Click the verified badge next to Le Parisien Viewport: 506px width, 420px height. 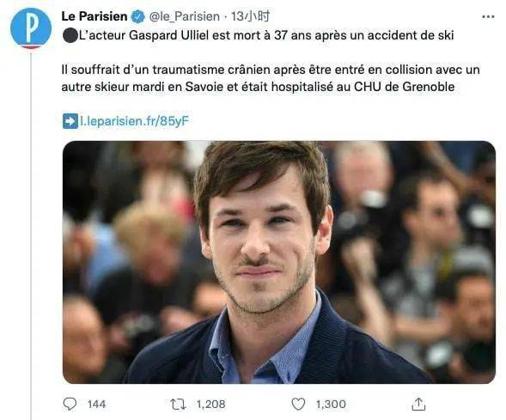[x=137, y=16]
